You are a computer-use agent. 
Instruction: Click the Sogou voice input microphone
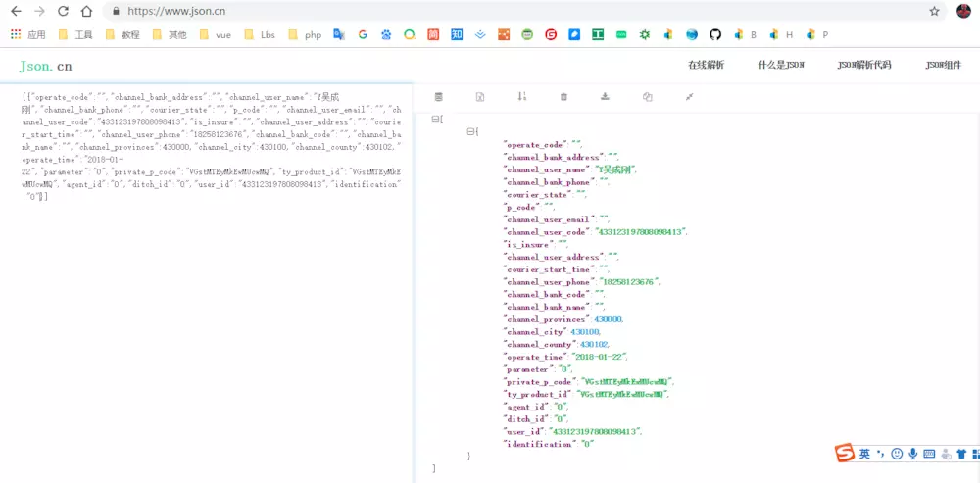(x=913, y=455)
